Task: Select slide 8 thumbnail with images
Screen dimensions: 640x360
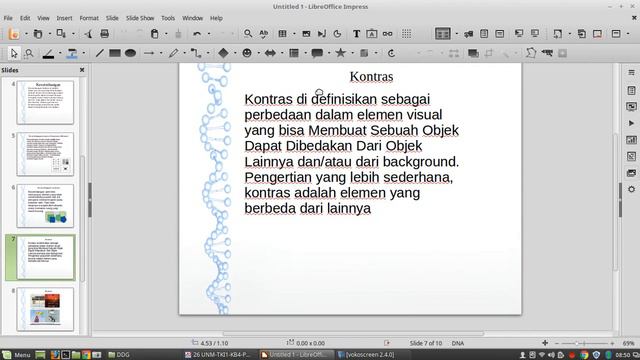Action: (x=45, y=309)
